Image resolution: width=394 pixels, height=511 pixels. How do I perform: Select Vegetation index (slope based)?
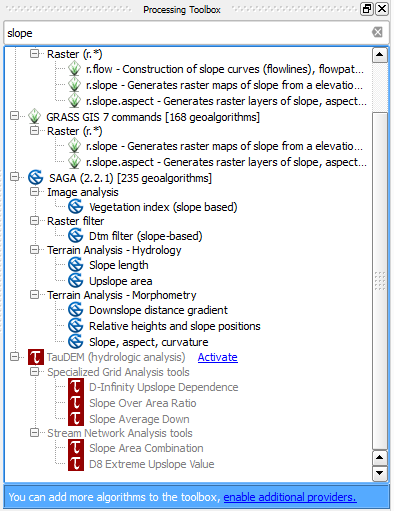tap(163, 207)
